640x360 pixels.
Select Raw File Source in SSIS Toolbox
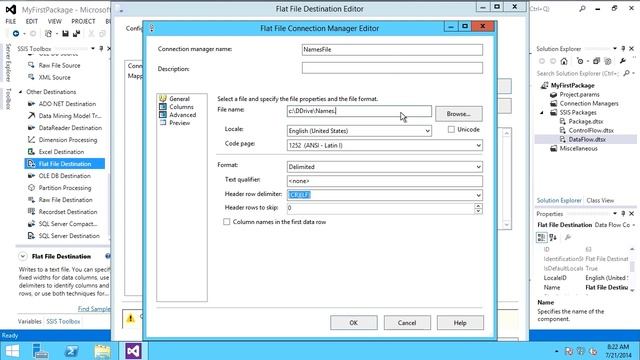(x=59, y=65)
